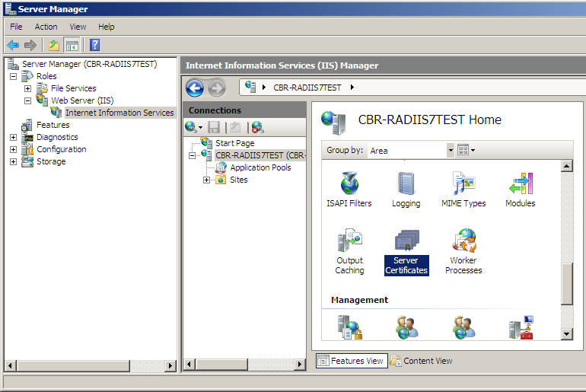Image resolution: width=586 pixels, height=392 pixels.
Task: Open the Help menu
Action: [106, 27]
